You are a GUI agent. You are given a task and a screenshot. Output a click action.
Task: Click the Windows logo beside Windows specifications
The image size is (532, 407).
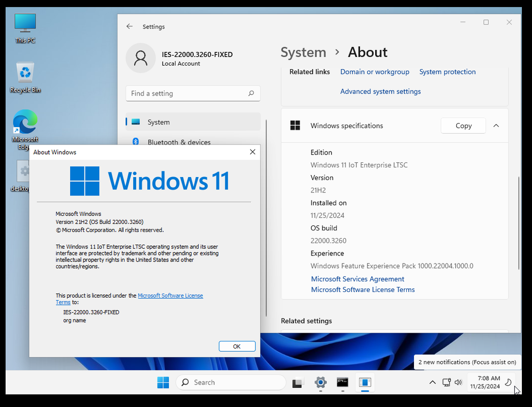tap(295, 125)
